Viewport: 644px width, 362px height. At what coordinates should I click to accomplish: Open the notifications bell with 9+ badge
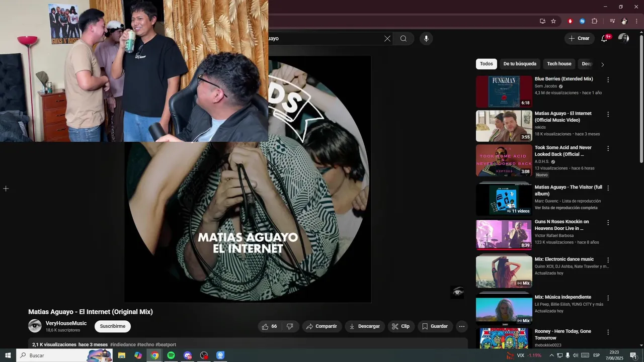605,38
